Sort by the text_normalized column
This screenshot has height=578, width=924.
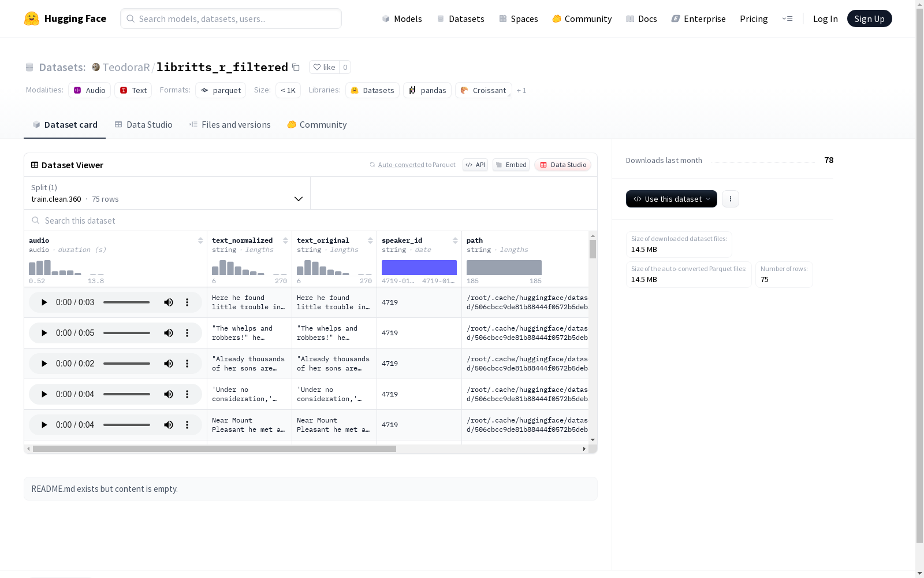tap(285, 240)
